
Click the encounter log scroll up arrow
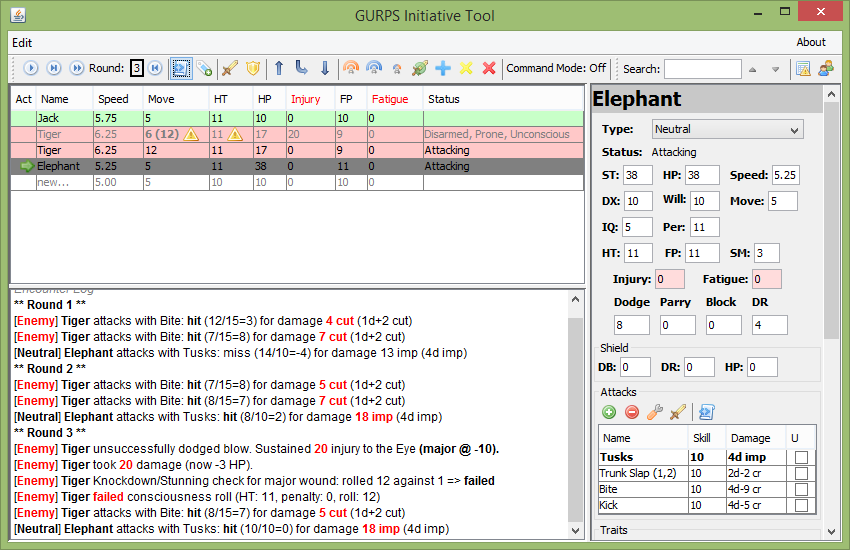pyautogui.click(x=575, y=299)
